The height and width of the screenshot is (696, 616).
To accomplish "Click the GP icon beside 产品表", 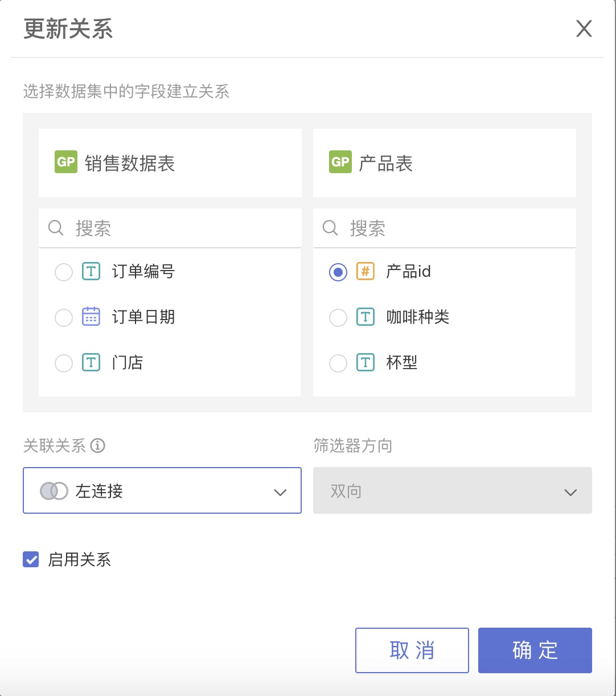I will coord(340,162).
